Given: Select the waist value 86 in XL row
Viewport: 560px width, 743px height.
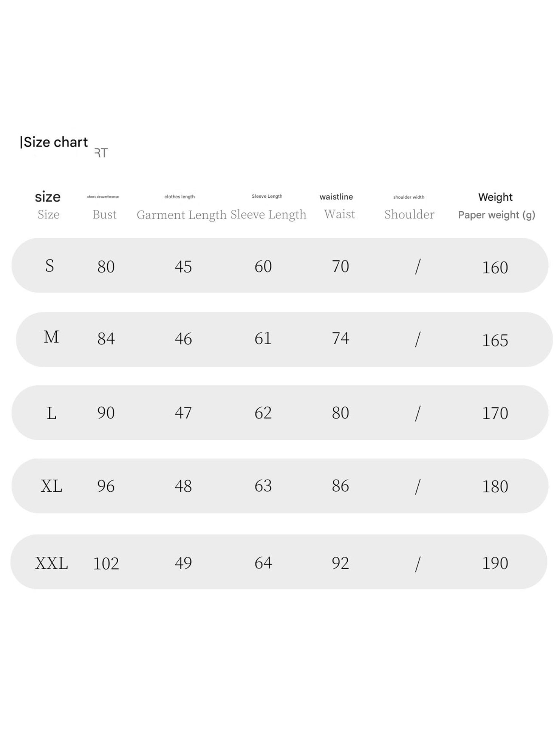Looking at the screenshot, I should (x=340, y=486).
